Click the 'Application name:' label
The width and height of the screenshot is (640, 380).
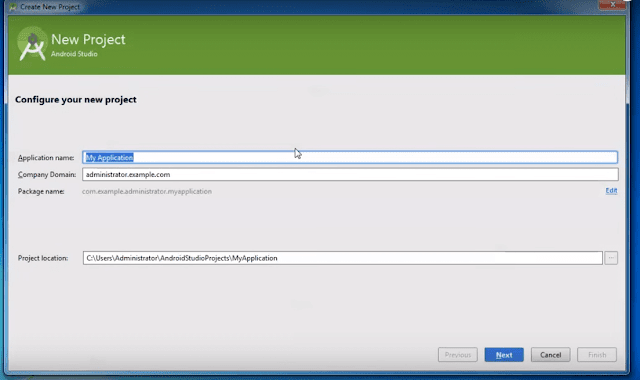(x=46, y=158)
